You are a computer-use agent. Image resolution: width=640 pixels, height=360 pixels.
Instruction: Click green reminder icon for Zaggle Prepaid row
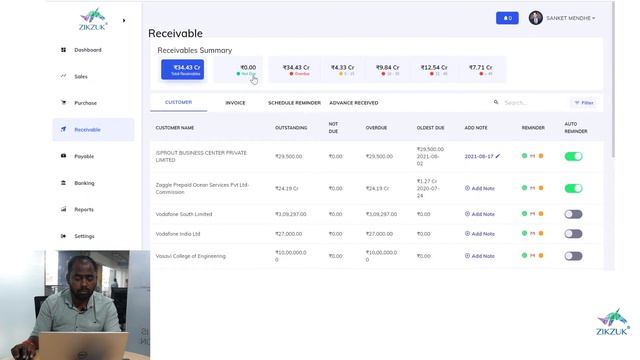[524, 188]
